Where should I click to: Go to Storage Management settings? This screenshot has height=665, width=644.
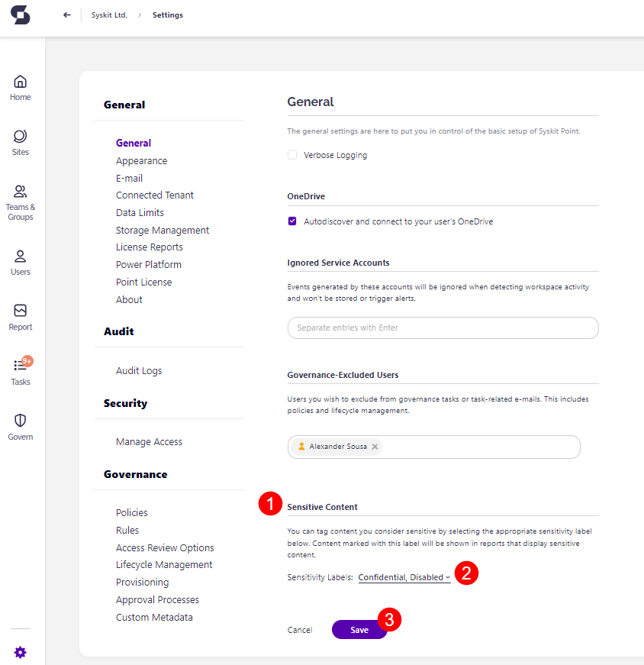click(162, 230)
